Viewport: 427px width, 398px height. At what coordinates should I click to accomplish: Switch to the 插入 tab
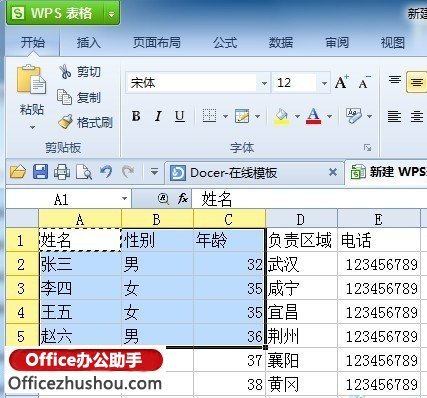[88, 43]
